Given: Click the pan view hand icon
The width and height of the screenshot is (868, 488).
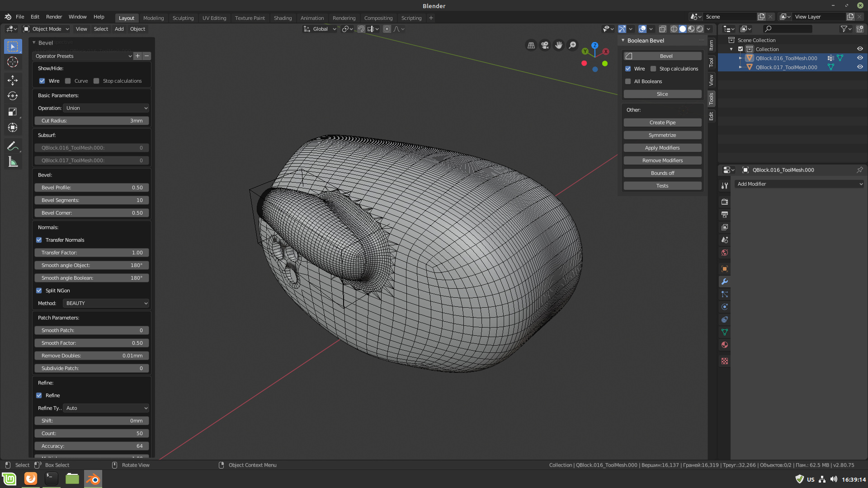Looking at the screenshot, I should pos(559,45).
